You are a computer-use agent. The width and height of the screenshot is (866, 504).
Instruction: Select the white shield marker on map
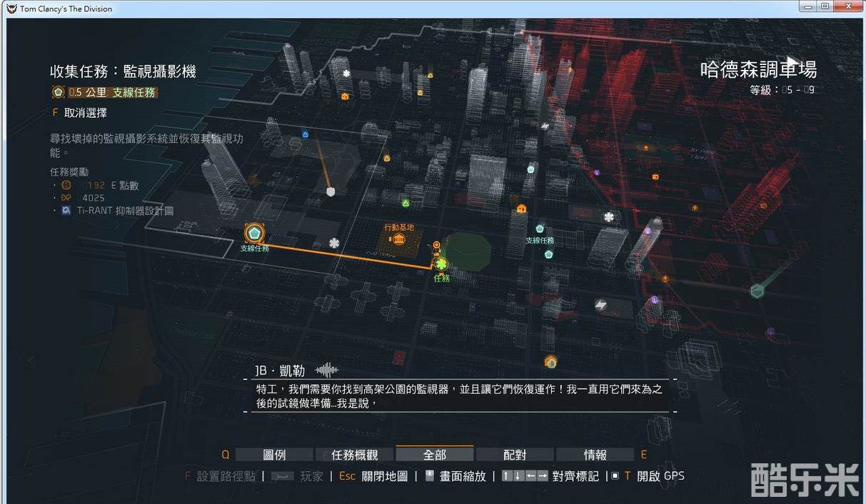[x=331, y=191]
